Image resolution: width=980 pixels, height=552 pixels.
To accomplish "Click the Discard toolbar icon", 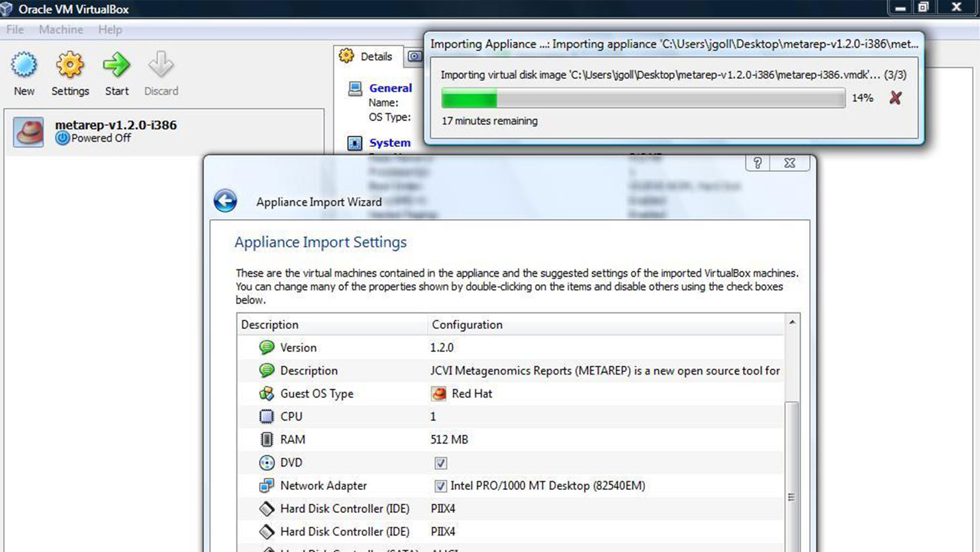I will point(161,66).
